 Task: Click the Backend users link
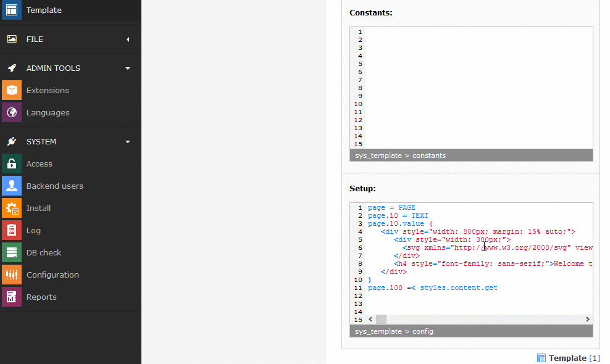tap(54, 186)
